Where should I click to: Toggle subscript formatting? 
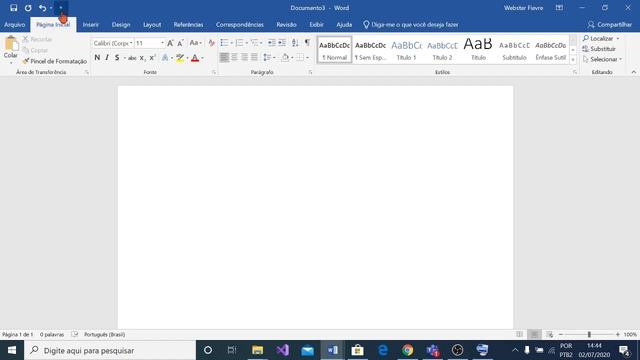pyautogui.click(x=142, y=58)
